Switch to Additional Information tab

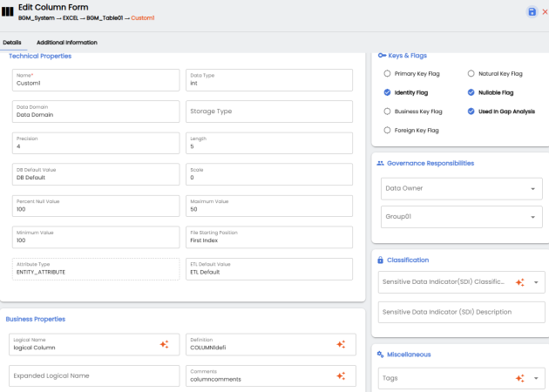67,42
